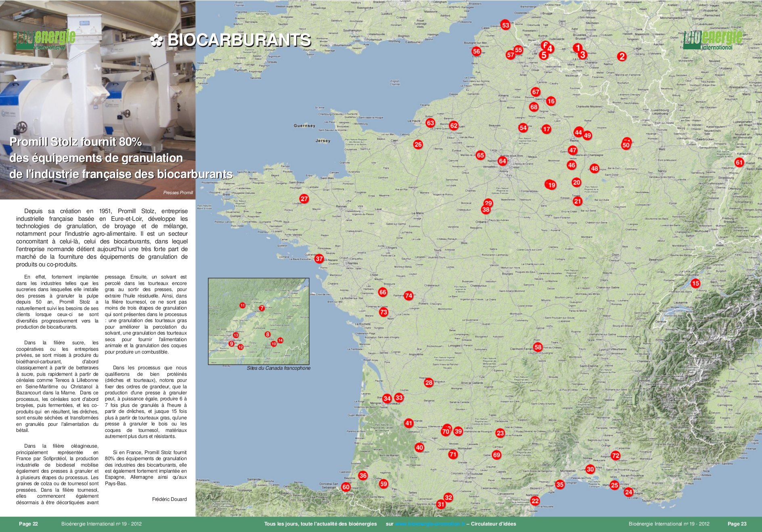Click map marker 40 in the southwest

pyautogui.click(x=419, y=447)
